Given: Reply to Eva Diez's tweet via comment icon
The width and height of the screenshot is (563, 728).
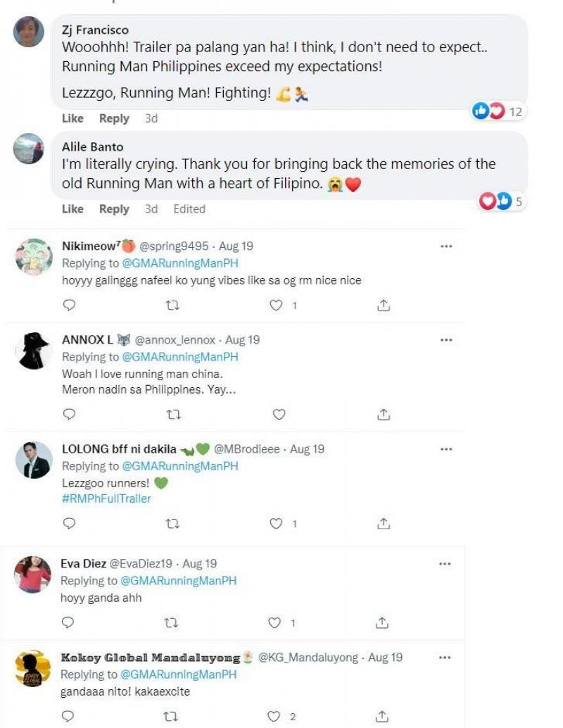Looking at the screenshot, I should pos(69,623).
